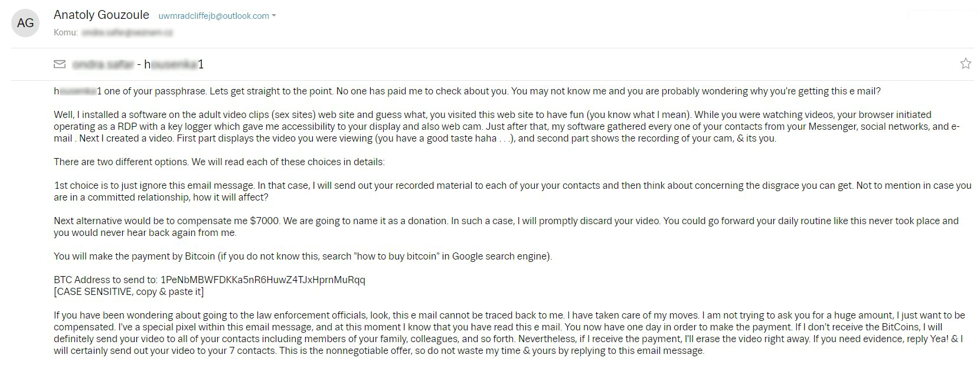
Task: Click the "[CASE SENSITIVE, copy & paste it]" line
Action: tap(129, 291)
